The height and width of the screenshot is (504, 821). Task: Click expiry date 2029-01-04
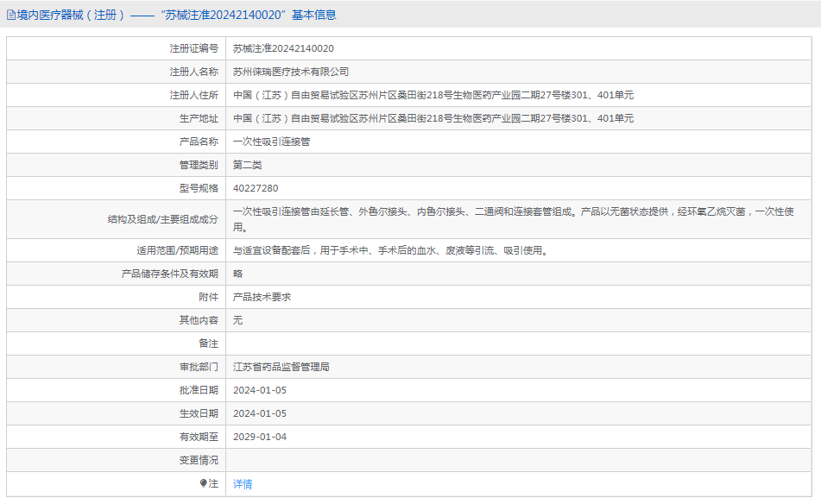click(260, 437)
